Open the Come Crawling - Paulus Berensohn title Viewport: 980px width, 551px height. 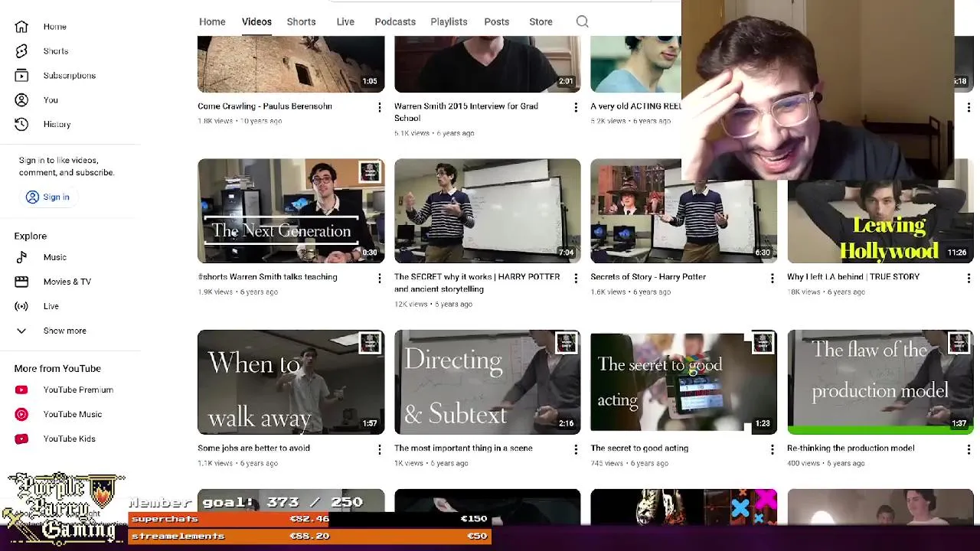[265, 106]
